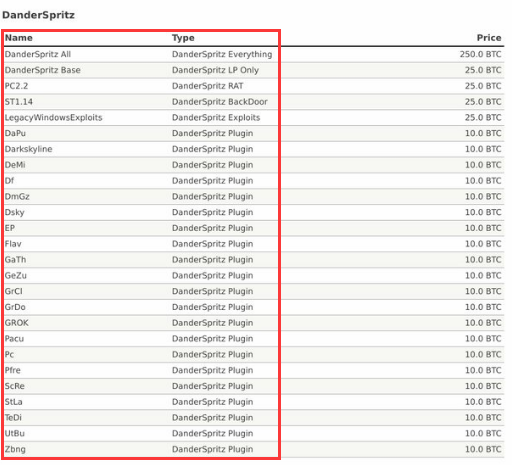Select the Pc plugin name

click(x=9, y=355)
